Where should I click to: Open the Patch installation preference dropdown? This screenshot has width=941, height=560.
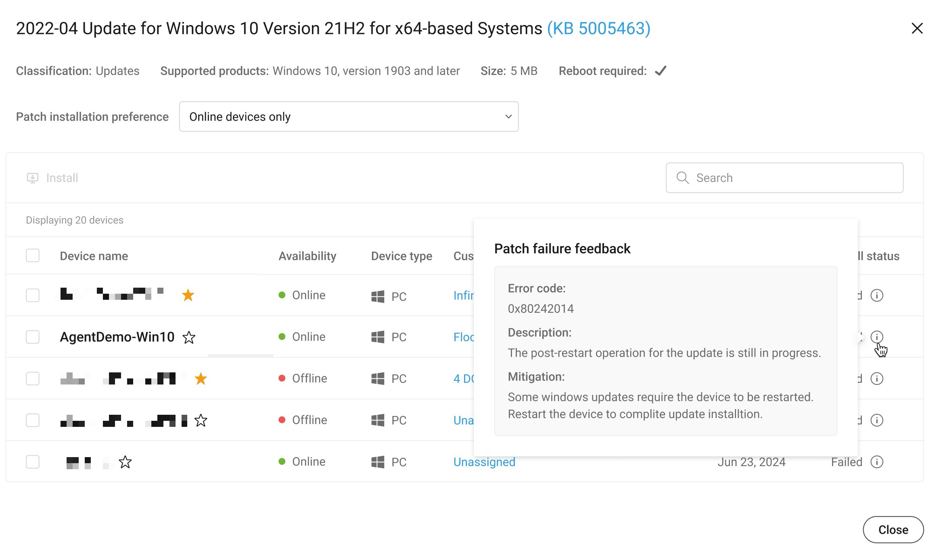click(x=348, y=117)
